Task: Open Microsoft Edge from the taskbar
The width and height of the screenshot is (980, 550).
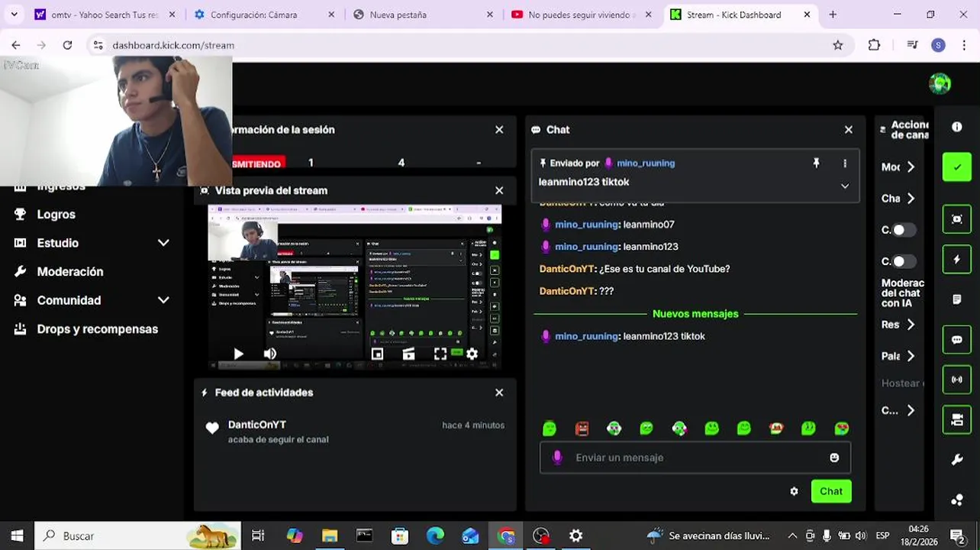Action: click(435, 535)
